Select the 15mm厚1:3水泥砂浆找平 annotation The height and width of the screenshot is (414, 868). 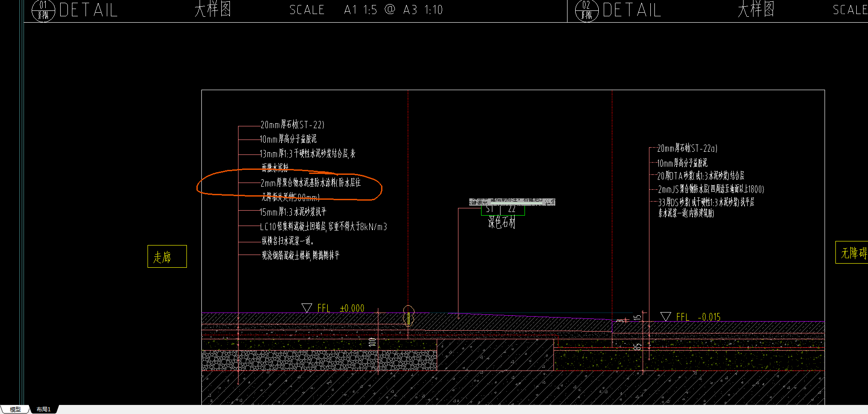(293, 212)
